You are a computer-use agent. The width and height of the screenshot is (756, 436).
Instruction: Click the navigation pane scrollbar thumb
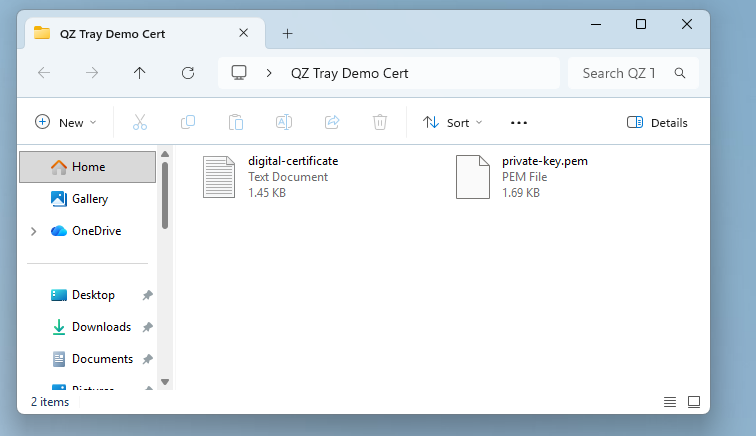165,195
